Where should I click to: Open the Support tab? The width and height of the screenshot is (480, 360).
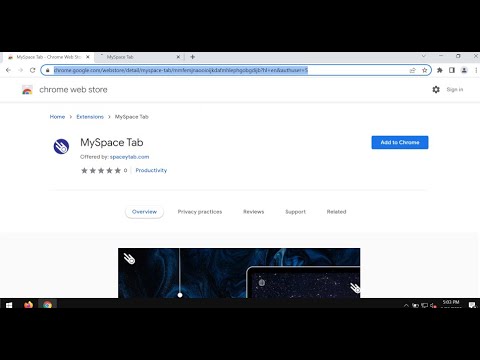pyautogui.click(x=295, y=212)
